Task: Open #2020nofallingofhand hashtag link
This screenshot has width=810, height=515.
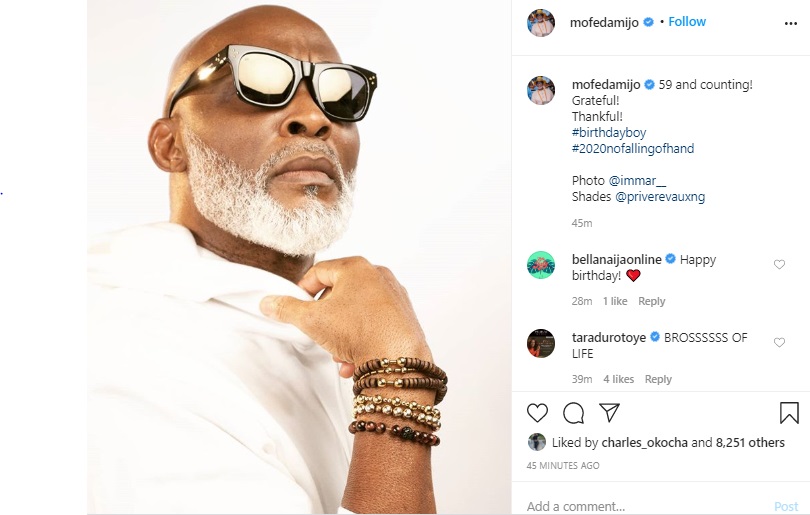Action: [x=633, y=149]
